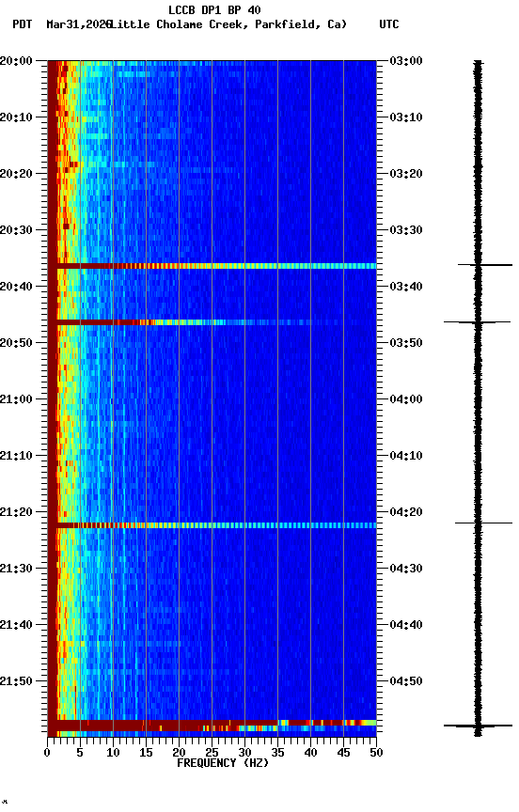
Task: Click the seismogram spike near 04:22 UTC
Action: [x=484, y=523]
